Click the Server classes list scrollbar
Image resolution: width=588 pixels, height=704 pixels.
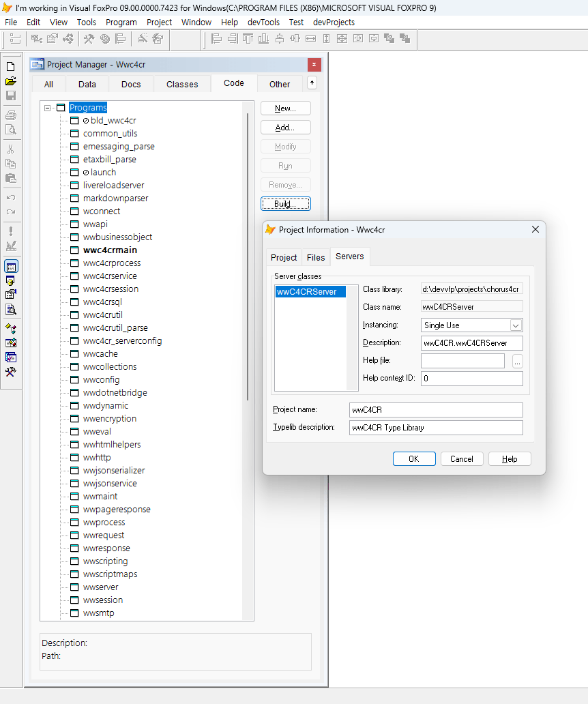(x=353, y=338)
